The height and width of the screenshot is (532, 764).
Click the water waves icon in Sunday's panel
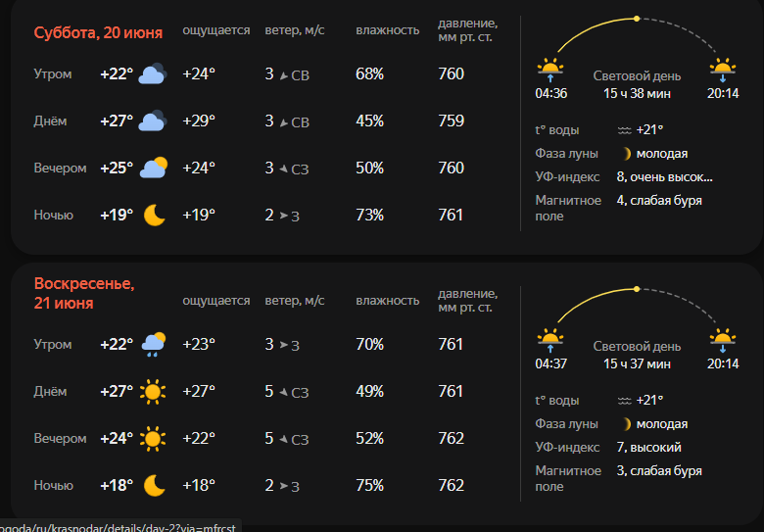tap(624, 401)
